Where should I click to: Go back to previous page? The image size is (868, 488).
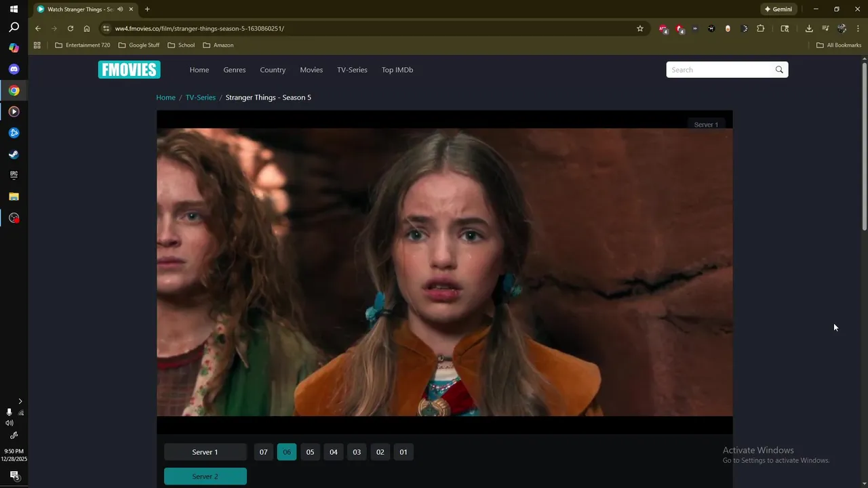point(38,28)
